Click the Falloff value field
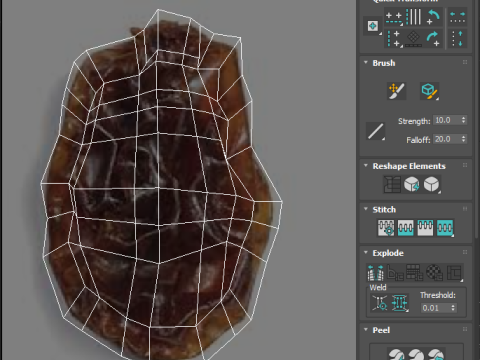Image resolution: width=480 pixels, height=360 pixels. point(447,139)
